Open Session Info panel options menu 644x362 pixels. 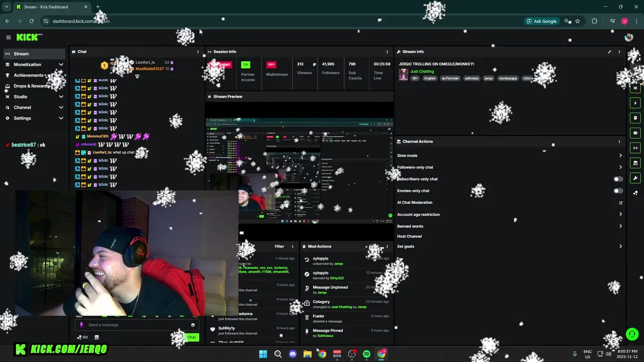pyautogui.click(x=387, y=52)
